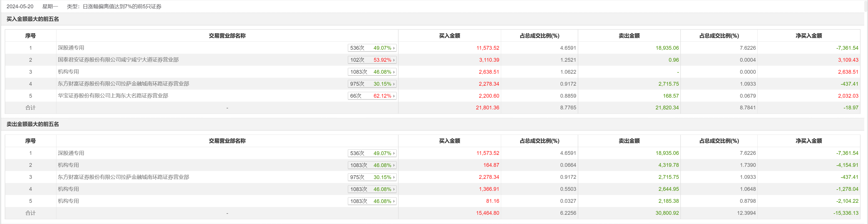This screenshot has width=868, height=224.
Task: Click 机构专用 in buy table row 3
Action: point(68,72)
